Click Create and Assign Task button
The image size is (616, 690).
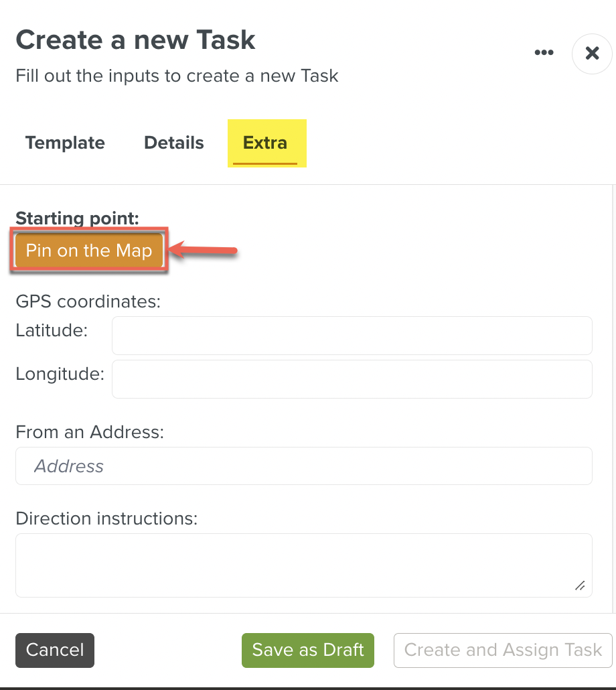[503, 650]
